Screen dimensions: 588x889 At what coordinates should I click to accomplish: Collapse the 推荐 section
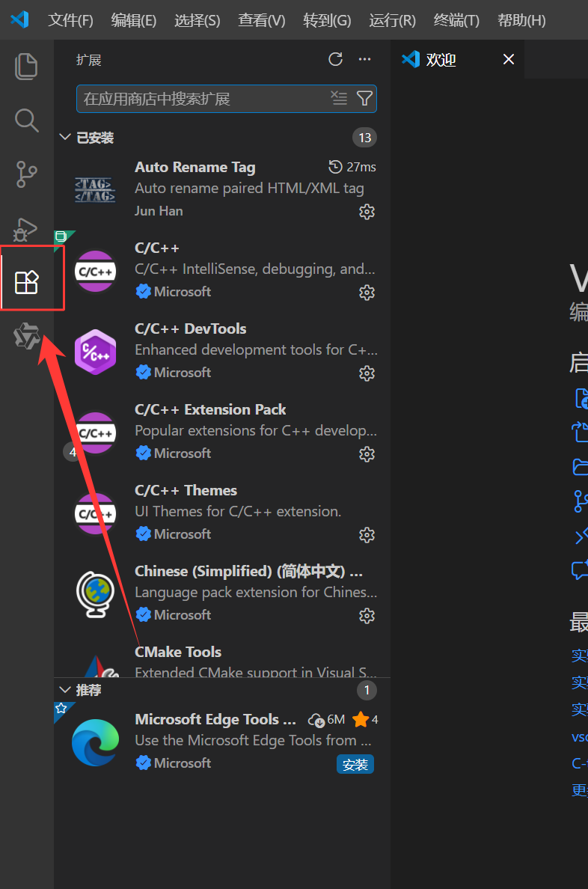[65, 689]
